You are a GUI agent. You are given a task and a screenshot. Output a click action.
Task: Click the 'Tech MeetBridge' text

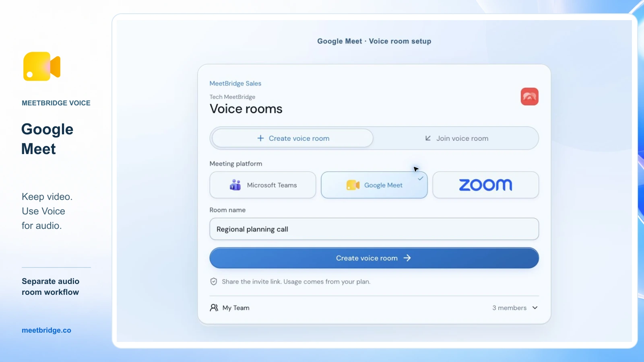[232, 97]
